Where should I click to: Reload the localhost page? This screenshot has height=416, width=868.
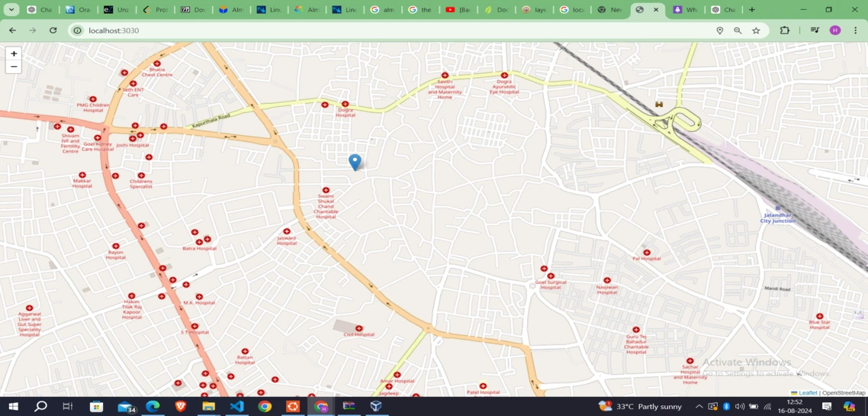click(x=53, y=31)
